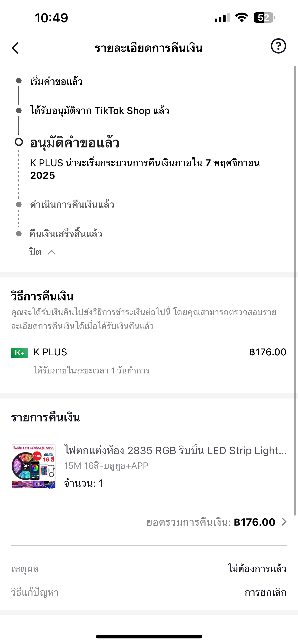Tap the back arrow icon
This screenshot has width=298, height=644.
[x=16, y=48]
